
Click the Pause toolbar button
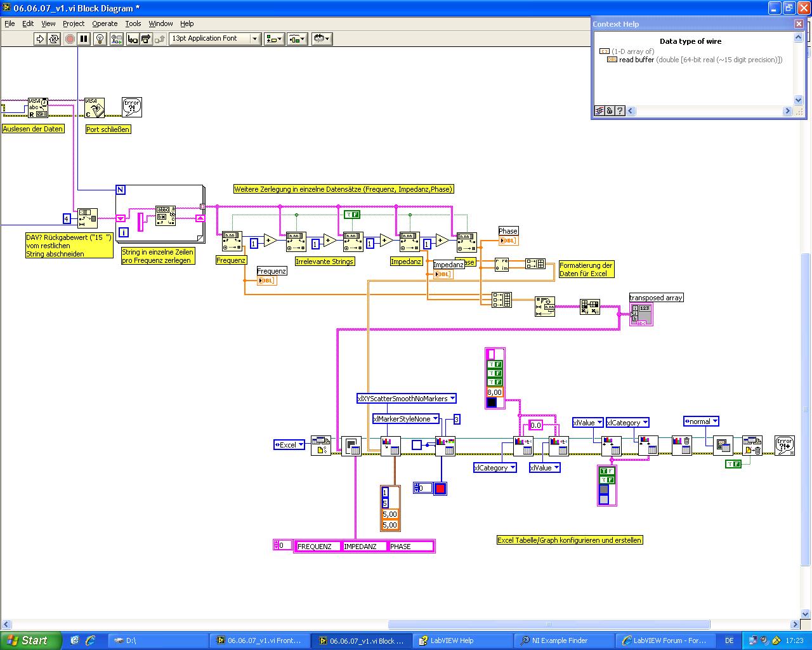click(84, 39)
